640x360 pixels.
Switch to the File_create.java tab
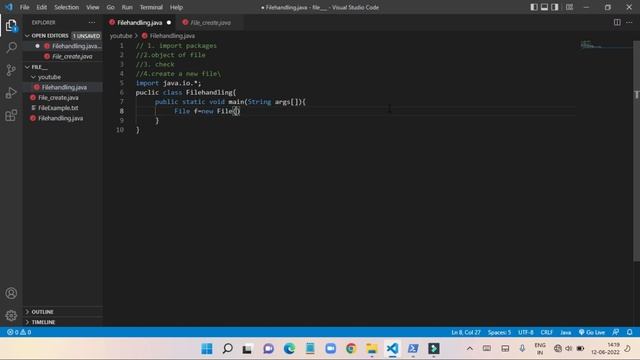click(210, 22)
